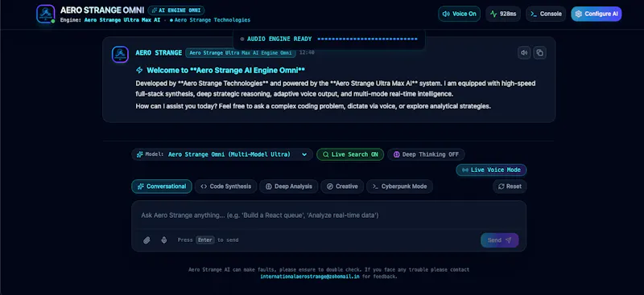644x295 pixels.
Task: Enable Live Voice Mode
Action: [x=491, y=170]
